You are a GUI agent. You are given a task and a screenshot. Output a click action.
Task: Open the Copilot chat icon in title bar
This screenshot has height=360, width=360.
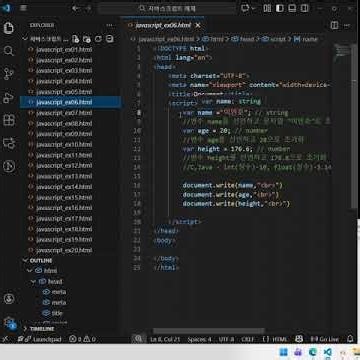point(246,8)
